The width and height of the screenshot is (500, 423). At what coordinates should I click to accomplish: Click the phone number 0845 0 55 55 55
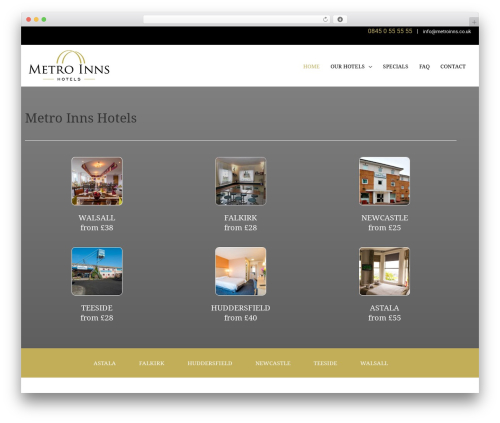pos(390,31)
